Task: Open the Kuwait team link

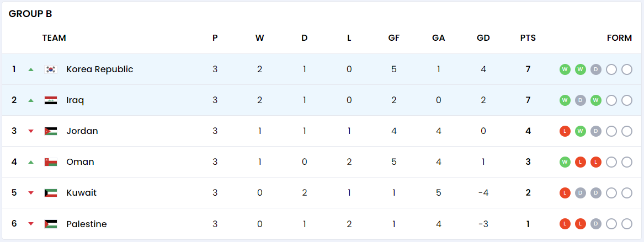Action: pyautogui.click(x=81, y=193)
